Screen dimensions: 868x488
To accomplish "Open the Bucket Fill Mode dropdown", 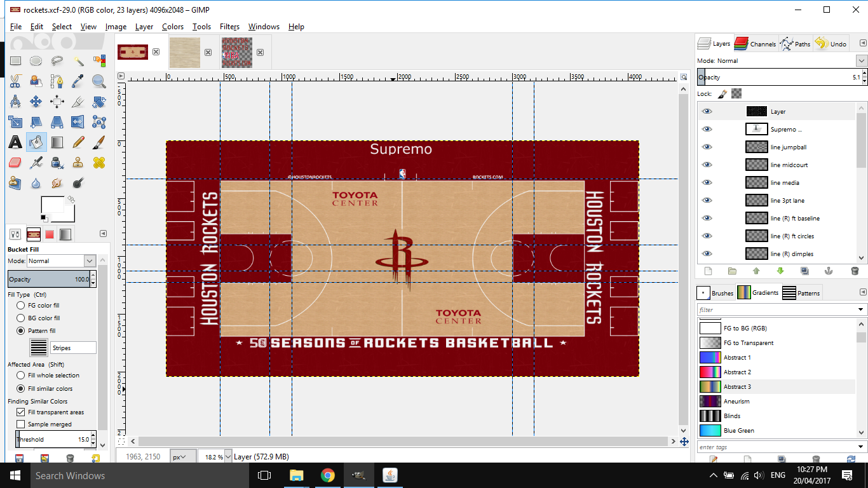I will [90, 261].
